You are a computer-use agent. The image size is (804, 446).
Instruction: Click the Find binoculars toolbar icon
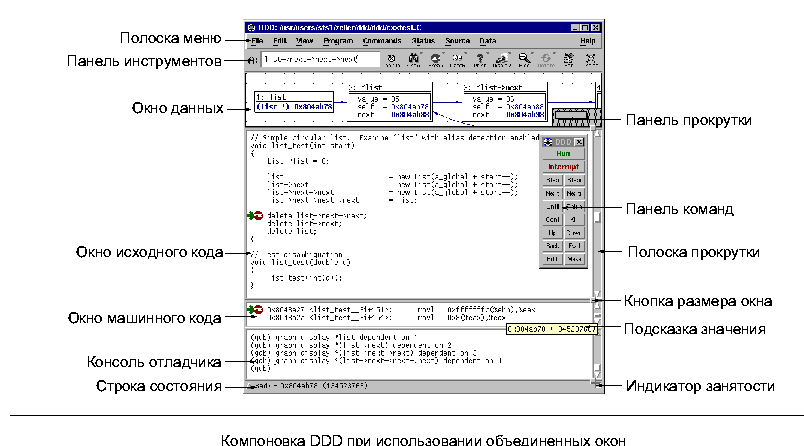point(414,60)
